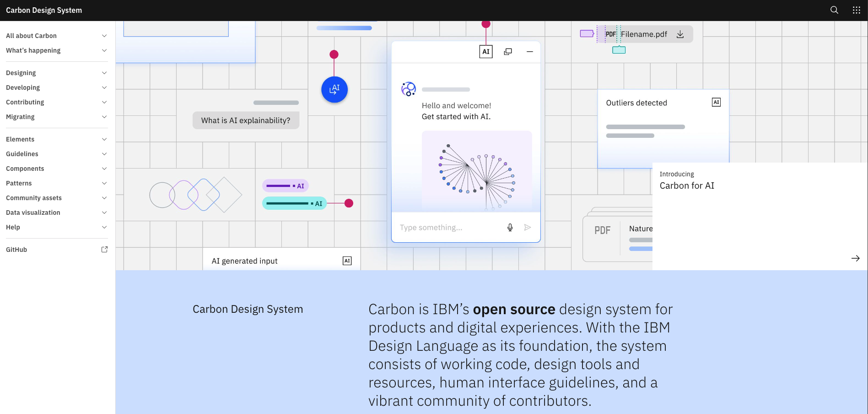Open the GitHub link in sidebar
The height and width of the screenshot is (414, 868).
pyautogui.click(x=57, y=250)
